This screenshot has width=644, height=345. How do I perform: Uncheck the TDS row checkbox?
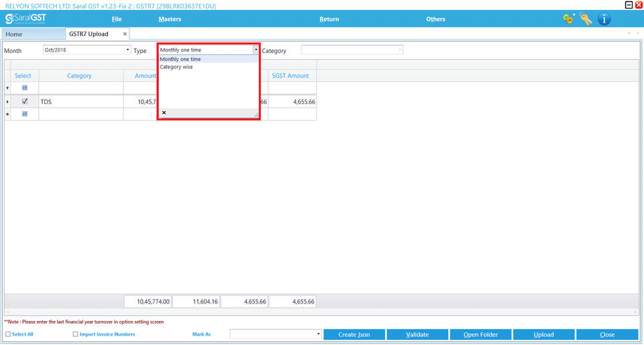click(x=25, y=101)
